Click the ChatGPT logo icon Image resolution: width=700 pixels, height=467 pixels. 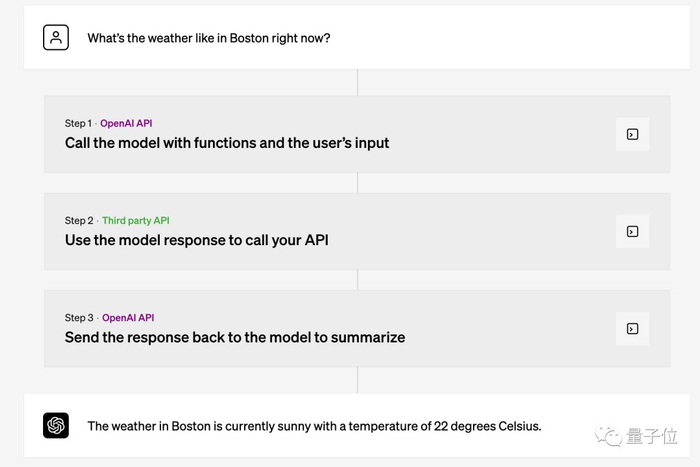tap(56, 425)
